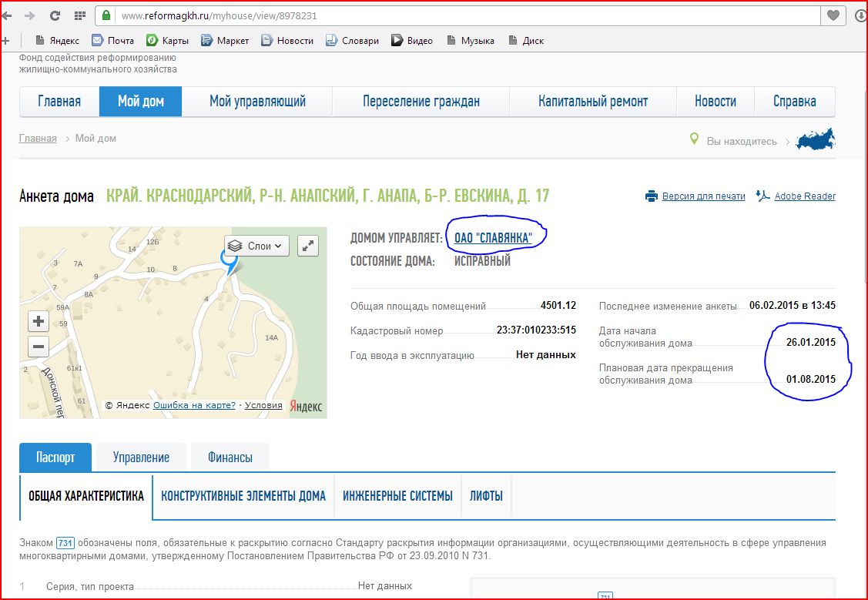Click Версия для печати link
This screenshot has width=868, height=600.
pos(703,196)
